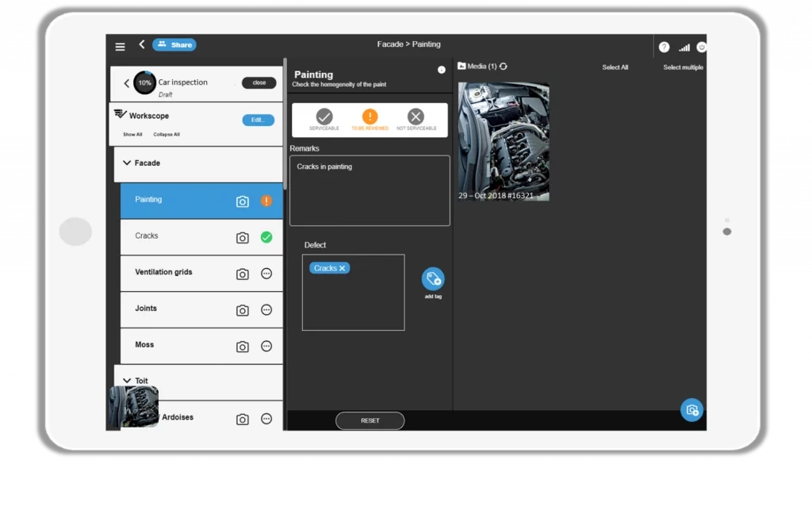The height and width of the screenshot is (506, 812).
Task: Open camera for Moss row
Action: pos(243,347)
